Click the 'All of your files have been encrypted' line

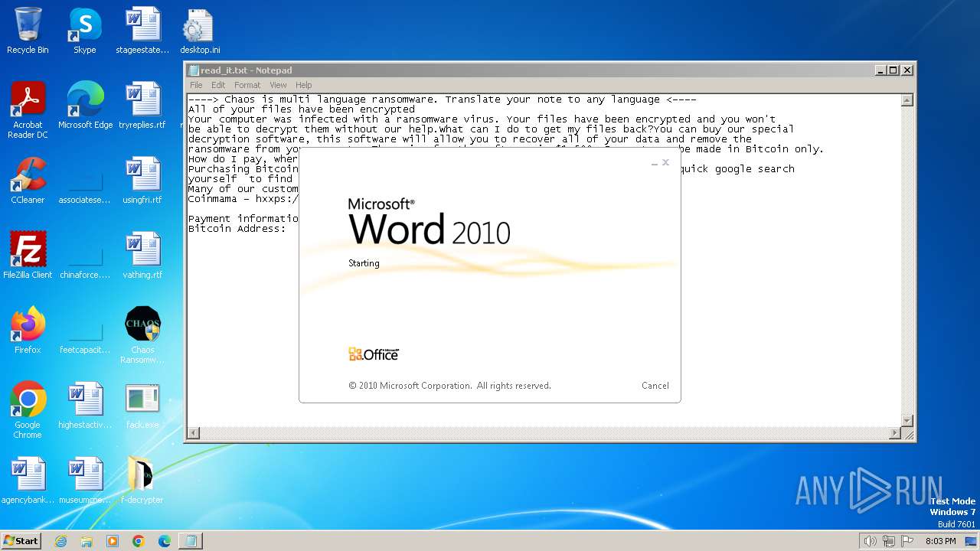pos(302,109)
